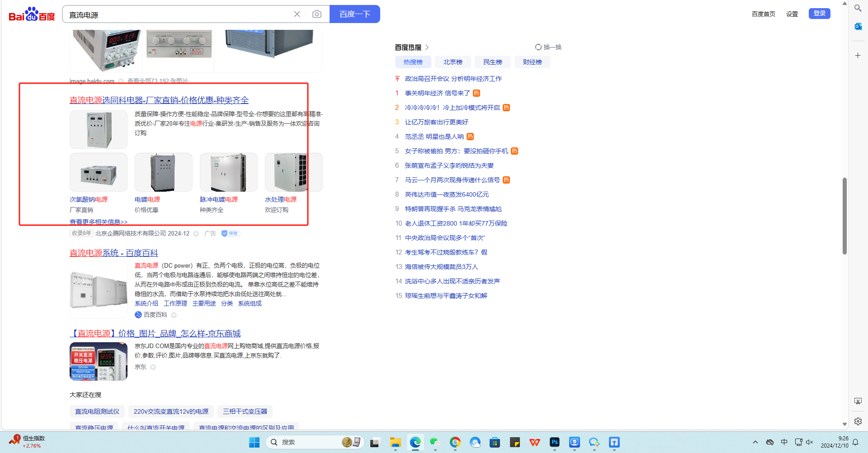
Task: Open dropdown arrow beside 百度百科 source
Action: click(174, 315)
